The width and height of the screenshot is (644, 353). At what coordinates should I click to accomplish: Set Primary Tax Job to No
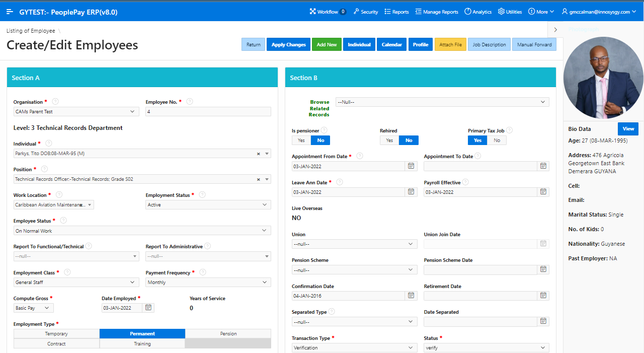coord(497,140)
